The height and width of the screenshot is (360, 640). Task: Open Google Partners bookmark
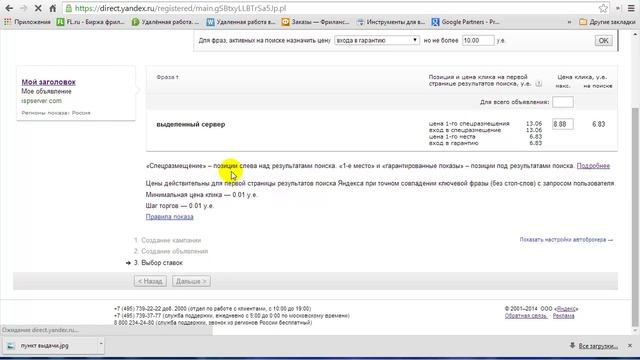tap(465, 22)
